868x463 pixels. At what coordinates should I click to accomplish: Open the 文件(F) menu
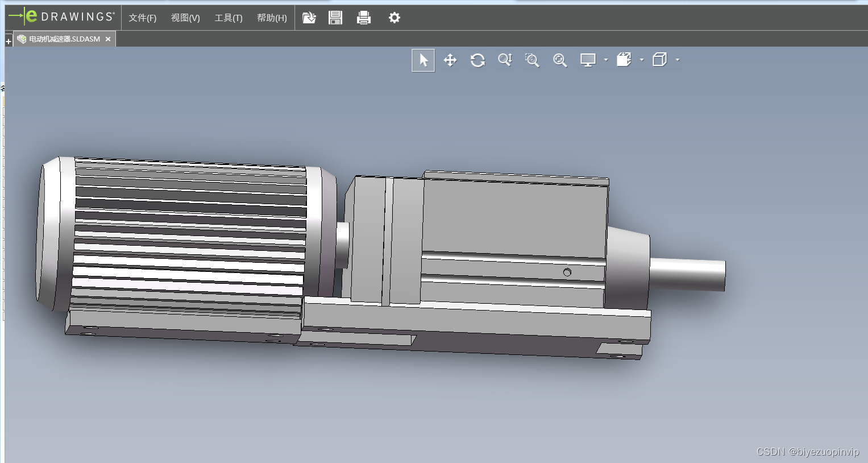pos(142,18)
